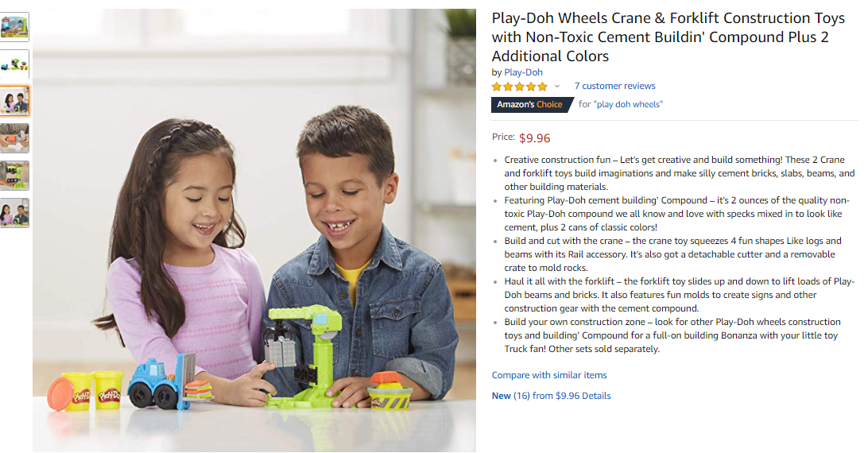Click the five-star rating icons
868x453 pixels.
(x=519, y=87)
